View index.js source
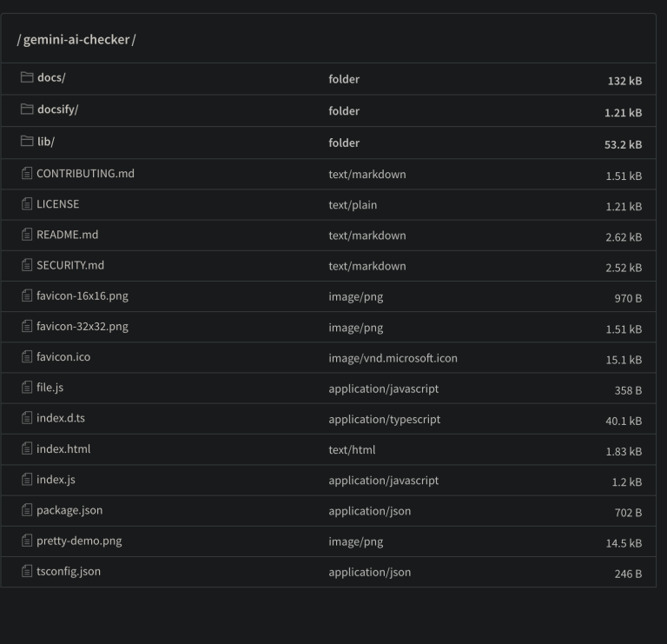 point(56,480)
